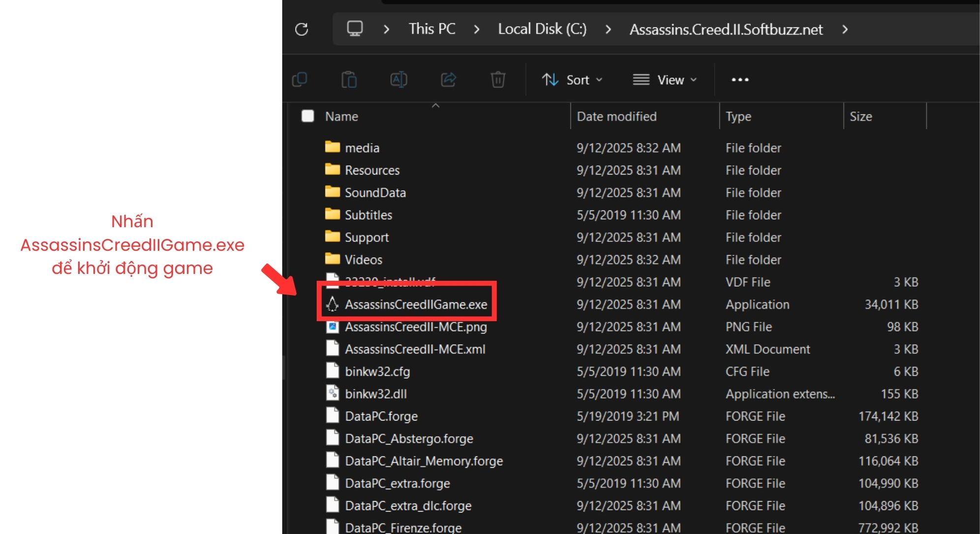Select the Support folder icon
This screenshot has width=980, height=534.
[333, 237]
